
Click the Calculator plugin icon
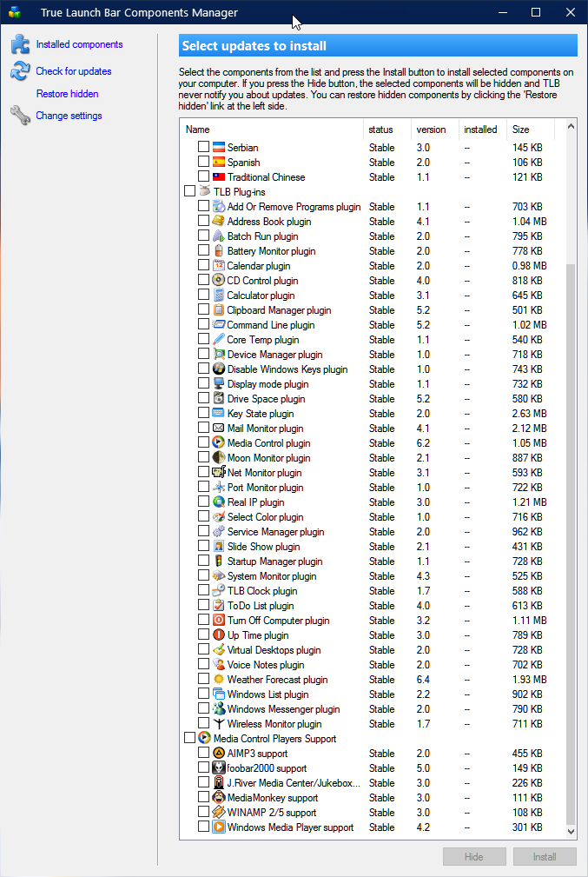pyautogui.click(x=219, y=296)
